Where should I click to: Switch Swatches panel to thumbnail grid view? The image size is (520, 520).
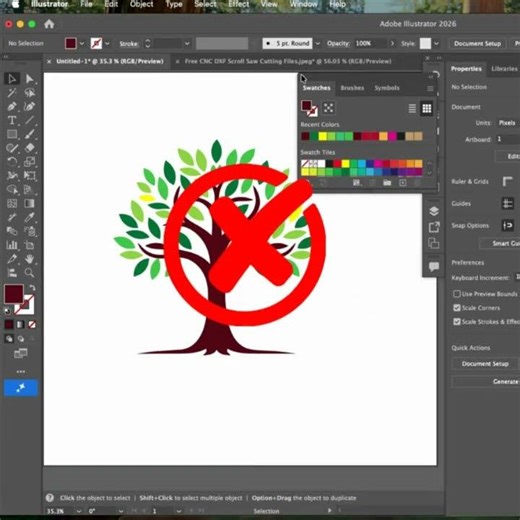[x=427, y=108]
